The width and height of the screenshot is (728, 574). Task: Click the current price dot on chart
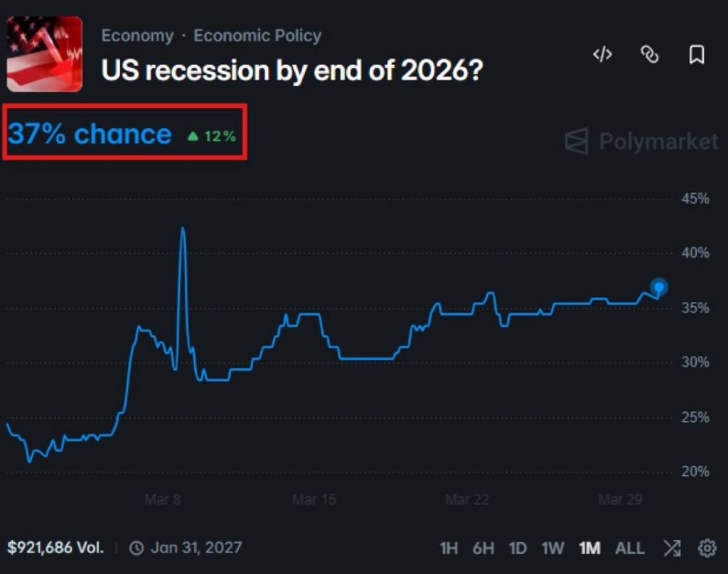659,287
